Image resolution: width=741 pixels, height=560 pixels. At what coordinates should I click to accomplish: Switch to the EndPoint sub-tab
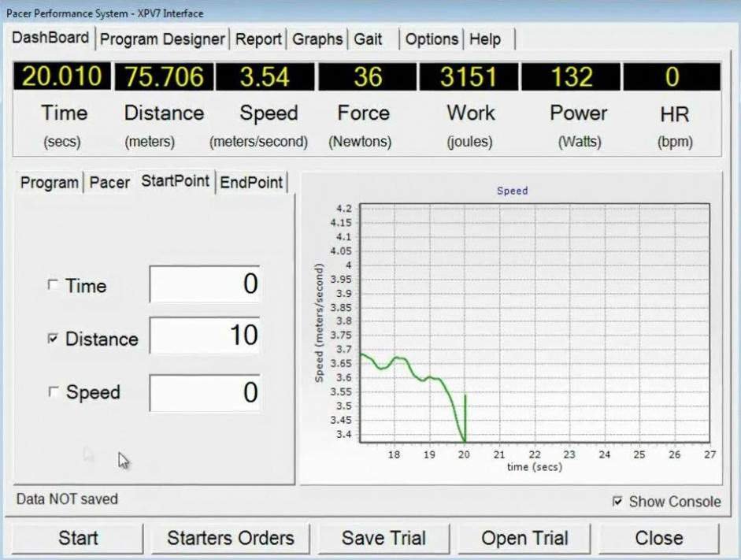251,183
